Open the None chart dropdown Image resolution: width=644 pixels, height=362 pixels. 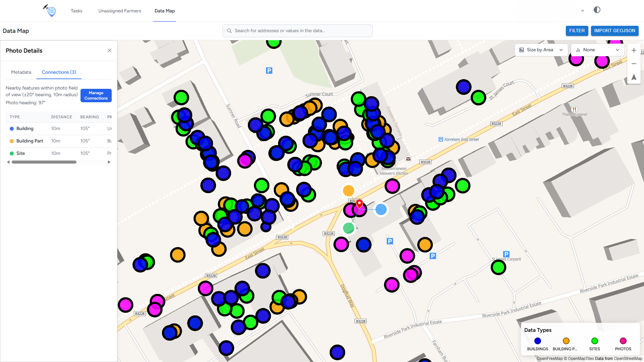coord(597,50)
